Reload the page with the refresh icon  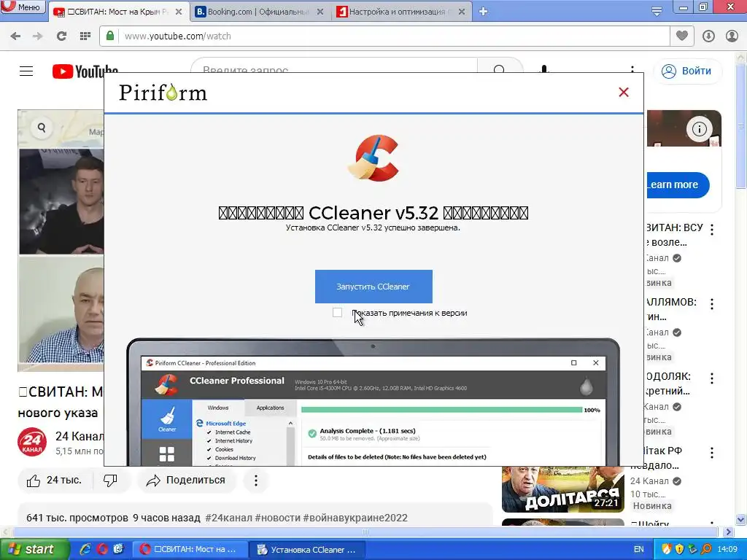[x=61, y=36]
